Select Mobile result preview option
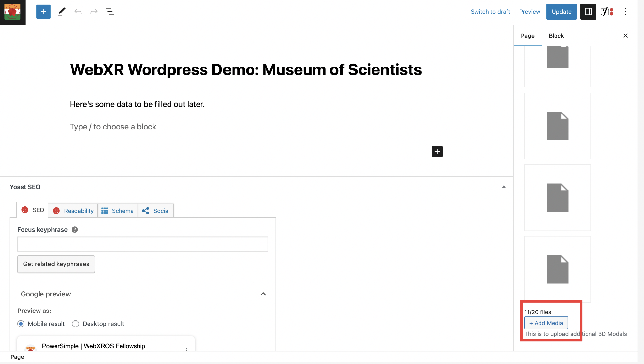This screenshot has width=644, height=364. (x=21, y=324)
